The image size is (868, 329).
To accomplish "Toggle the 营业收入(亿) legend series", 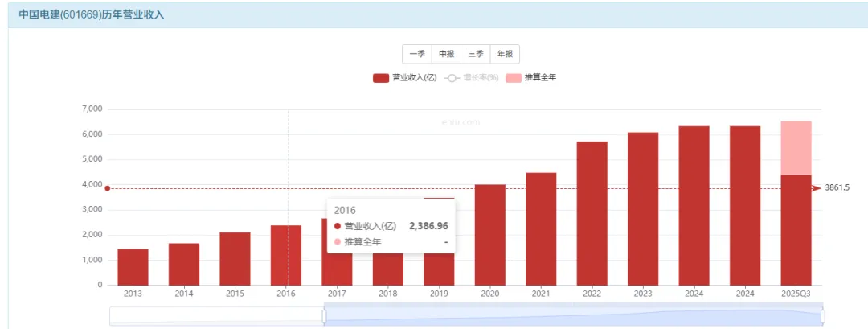I will click(x=404, y=78).
